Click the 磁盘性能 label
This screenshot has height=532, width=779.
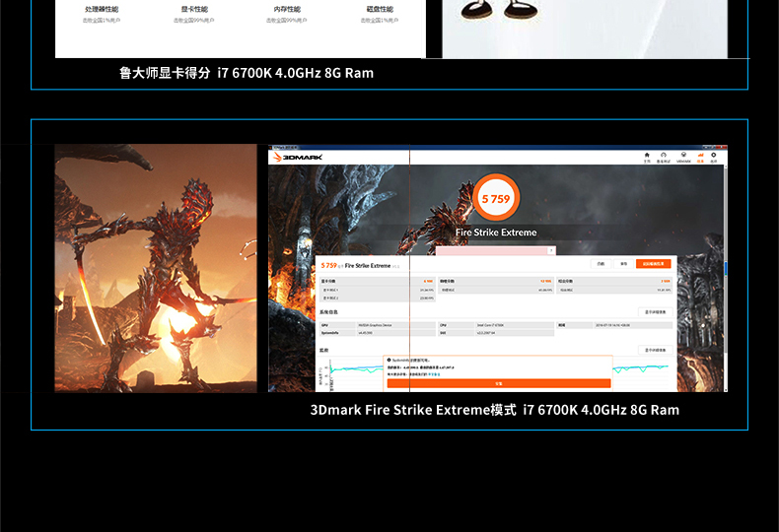380,9
